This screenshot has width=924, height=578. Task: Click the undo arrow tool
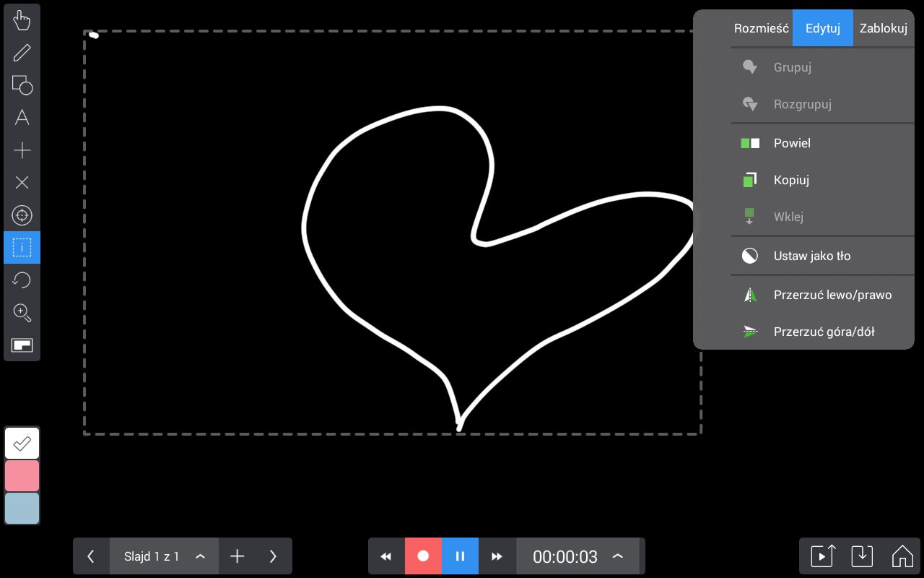pyautogui.click(x=22, y=280)
